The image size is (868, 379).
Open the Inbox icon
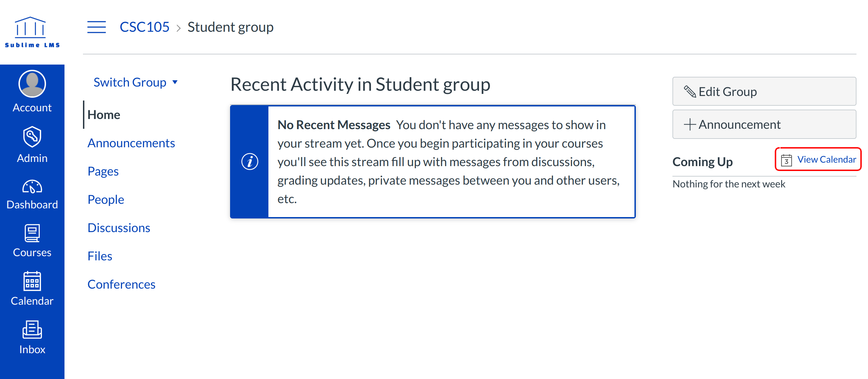coord(32,330)
